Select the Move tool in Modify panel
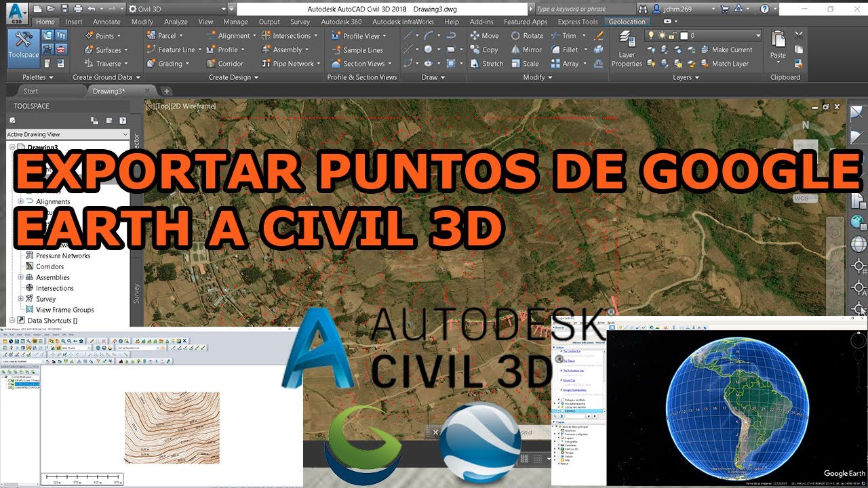Viewport: 868px width, 488px height. coord(484,36)
